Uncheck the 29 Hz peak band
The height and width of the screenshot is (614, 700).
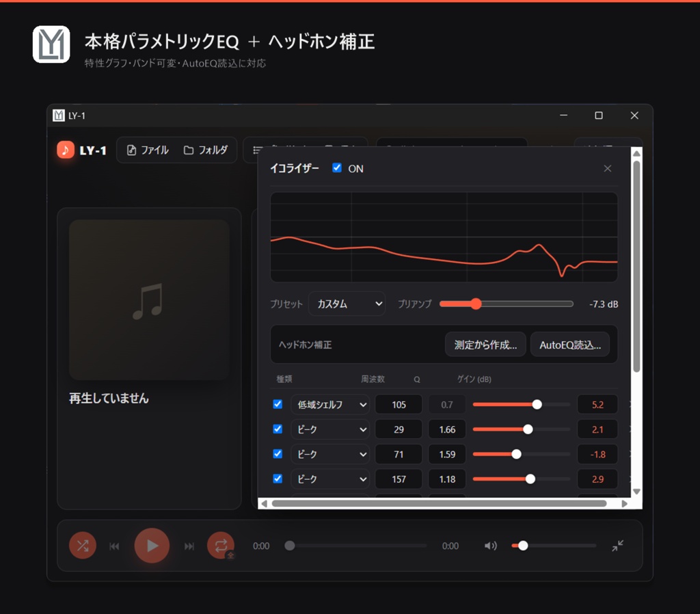(278, 429)
